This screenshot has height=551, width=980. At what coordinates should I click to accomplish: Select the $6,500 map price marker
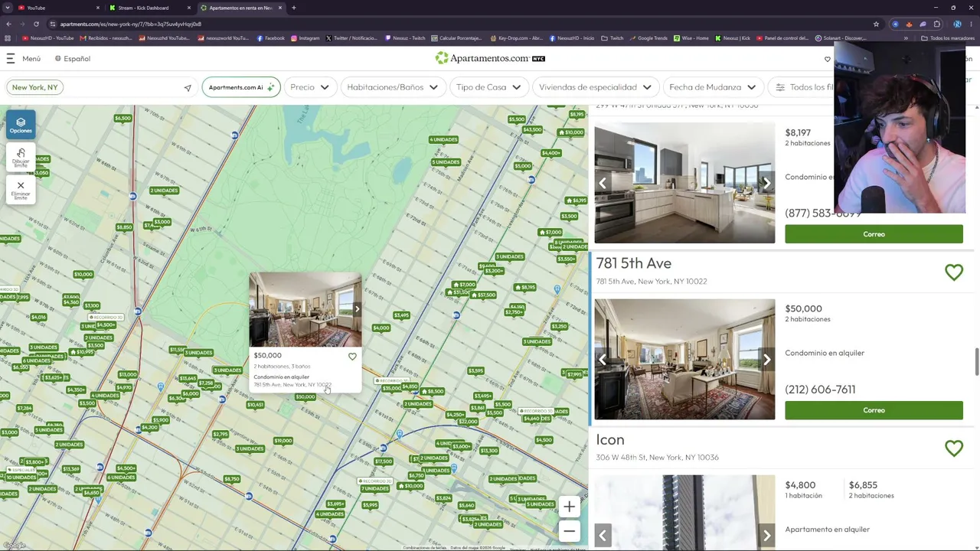click(x=122, y=118)
